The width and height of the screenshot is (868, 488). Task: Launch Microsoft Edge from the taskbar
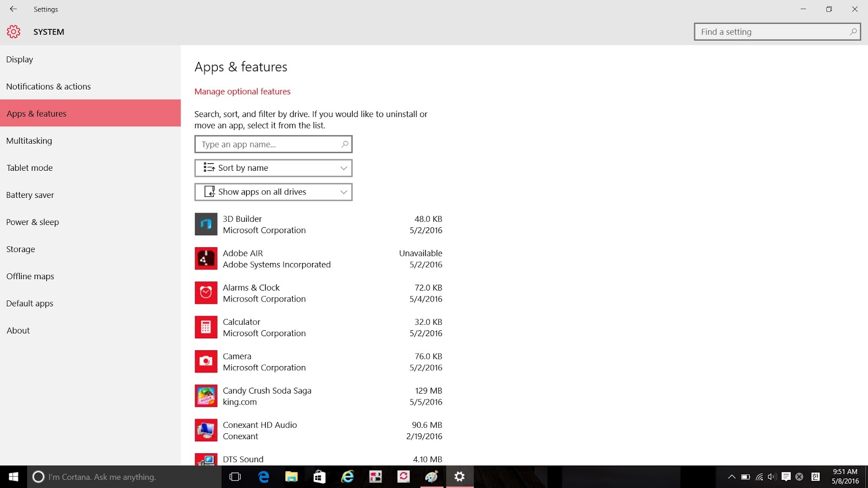click(264, 477)
